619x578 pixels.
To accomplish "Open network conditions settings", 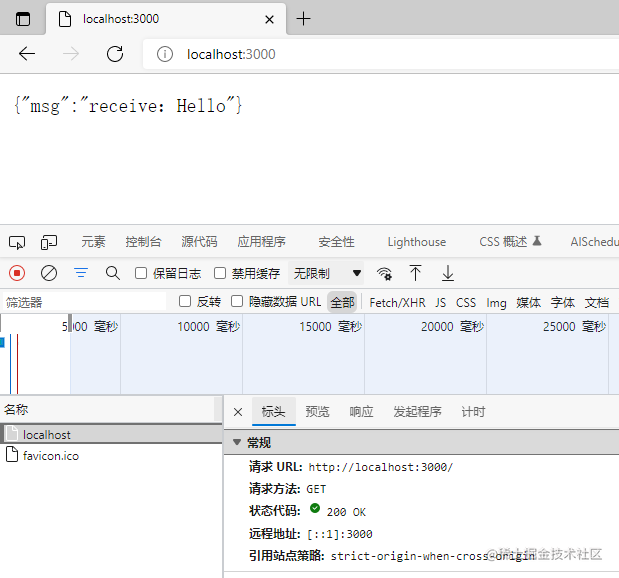I will point(384,273).
